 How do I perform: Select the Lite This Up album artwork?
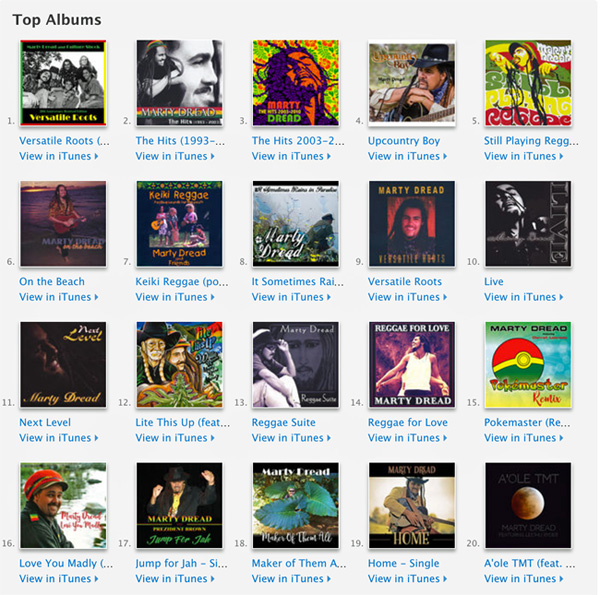click(x=179, y=364)
